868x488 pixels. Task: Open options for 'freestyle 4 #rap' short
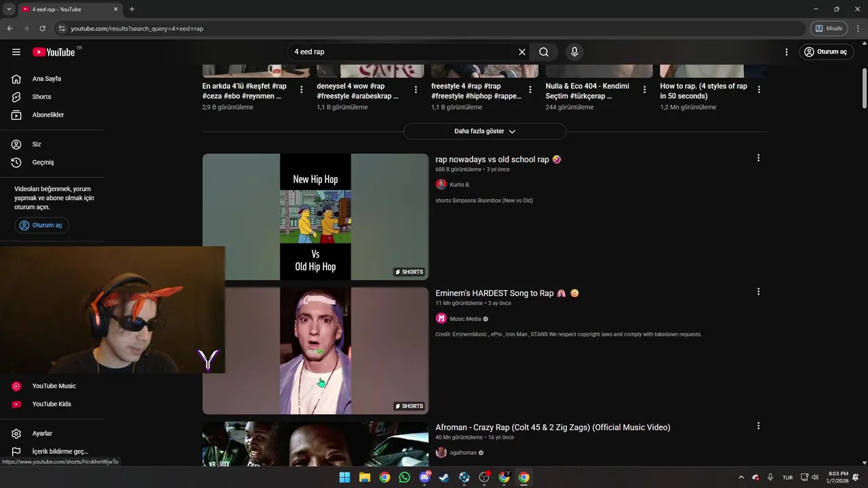[x=530, y=89]
